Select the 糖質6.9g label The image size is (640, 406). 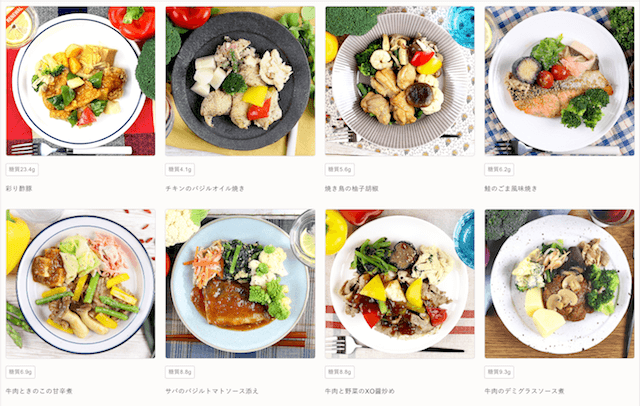point(20,372)
